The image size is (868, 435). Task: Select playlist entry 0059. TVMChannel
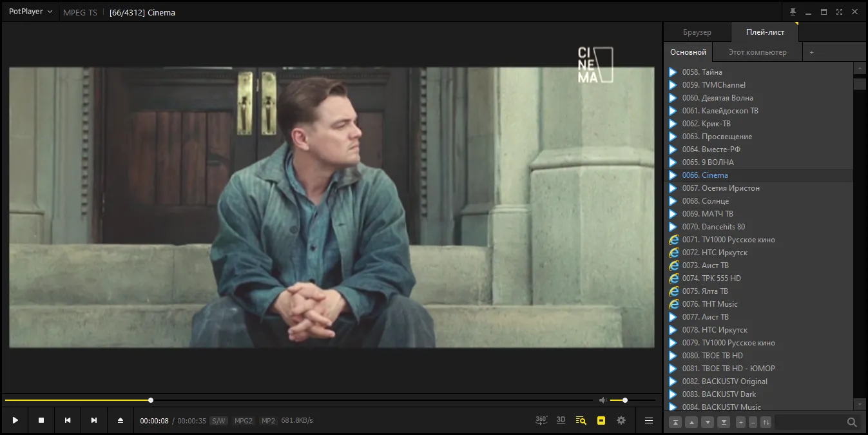758,85
